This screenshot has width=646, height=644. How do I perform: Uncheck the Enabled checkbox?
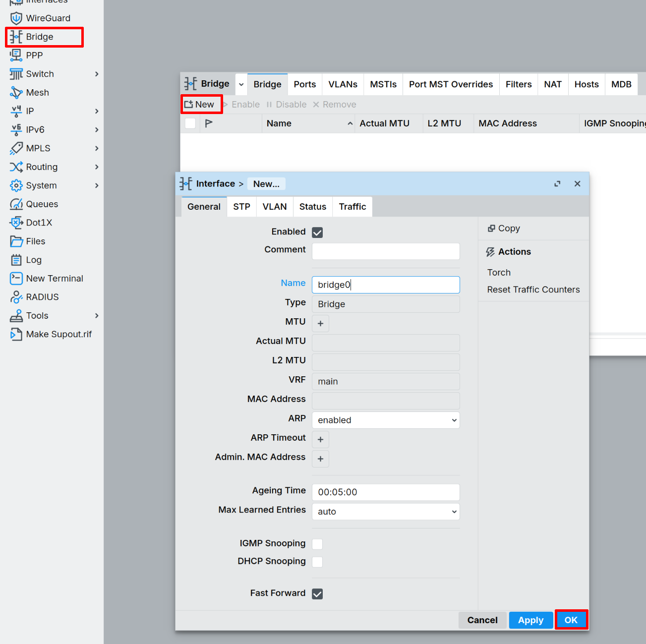(x=317, y=233)
